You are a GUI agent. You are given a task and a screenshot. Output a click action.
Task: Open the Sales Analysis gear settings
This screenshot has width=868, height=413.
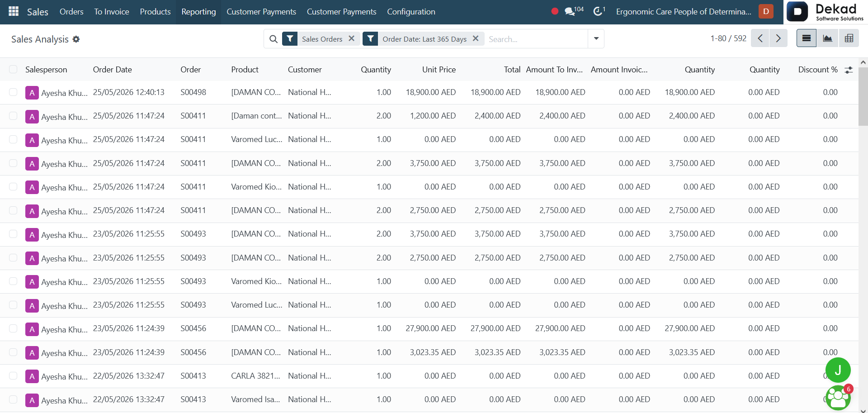pyautogui.click(x=76, y=39)
